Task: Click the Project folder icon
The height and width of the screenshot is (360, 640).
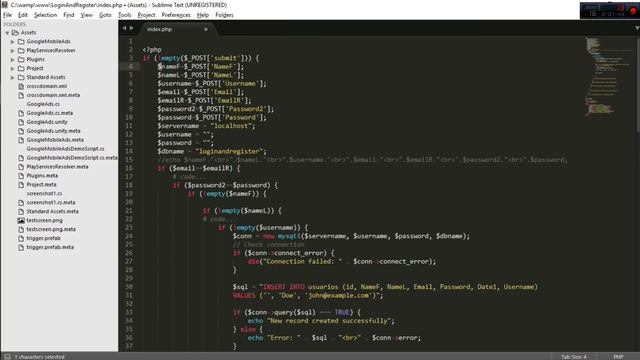Action: (x=21, y=69)
